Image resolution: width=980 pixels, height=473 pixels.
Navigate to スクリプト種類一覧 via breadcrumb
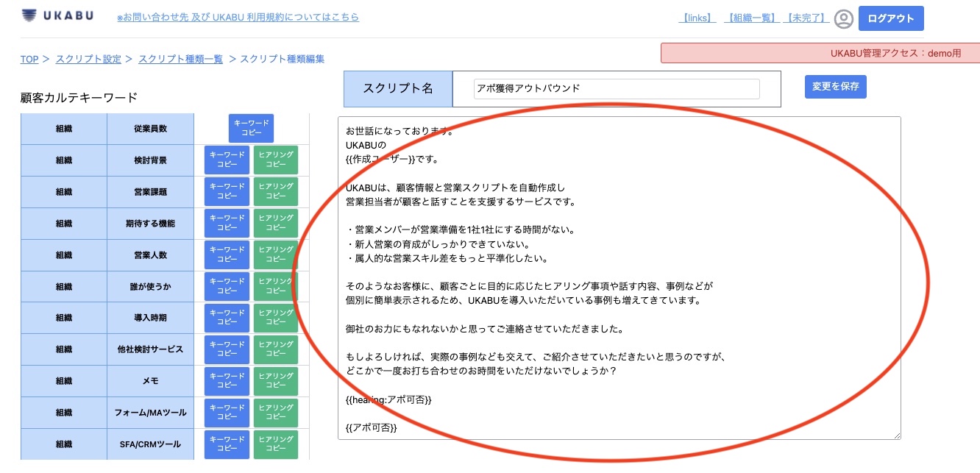pos(180,58)
